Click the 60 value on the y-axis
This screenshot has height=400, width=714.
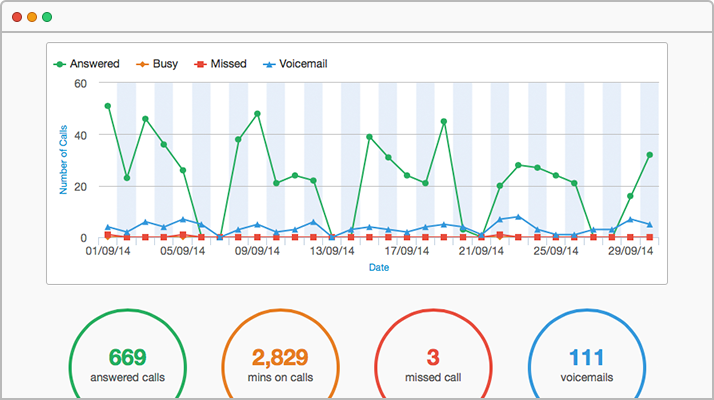click(x=81, y=84)
